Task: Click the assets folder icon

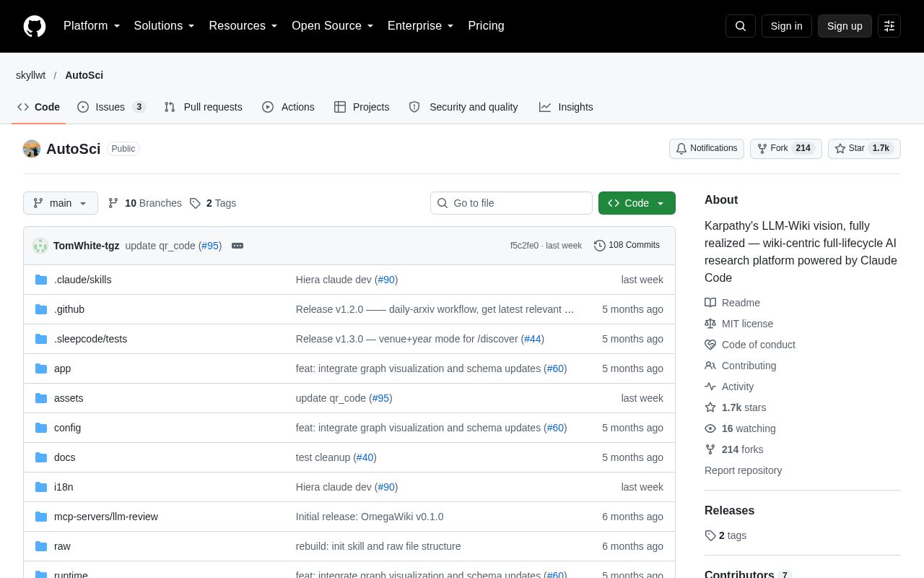Action: [41, 398]
